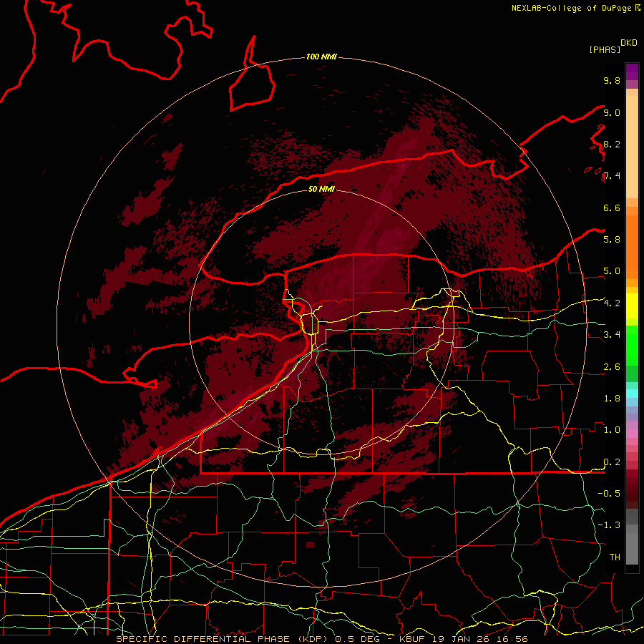Click the -0.5 scale value
644x644 pixels.
point(609,494)
